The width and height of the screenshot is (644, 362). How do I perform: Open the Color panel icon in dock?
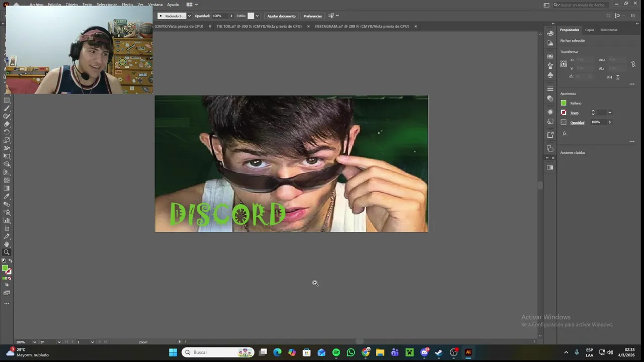pos(550,33)
